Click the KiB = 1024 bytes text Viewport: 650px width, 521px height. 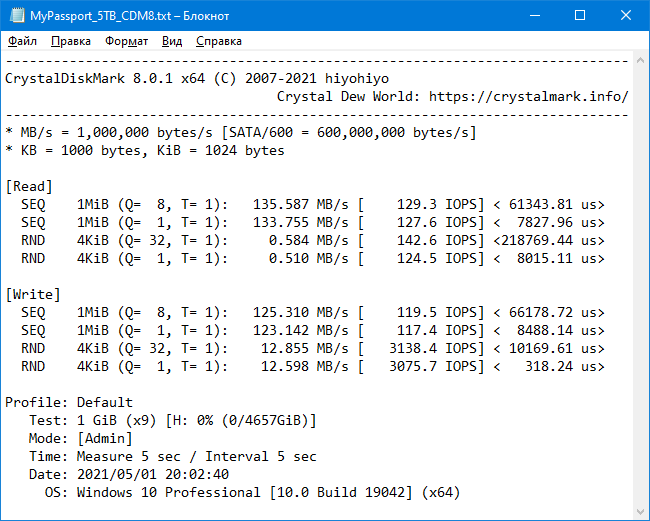(221, 150)
